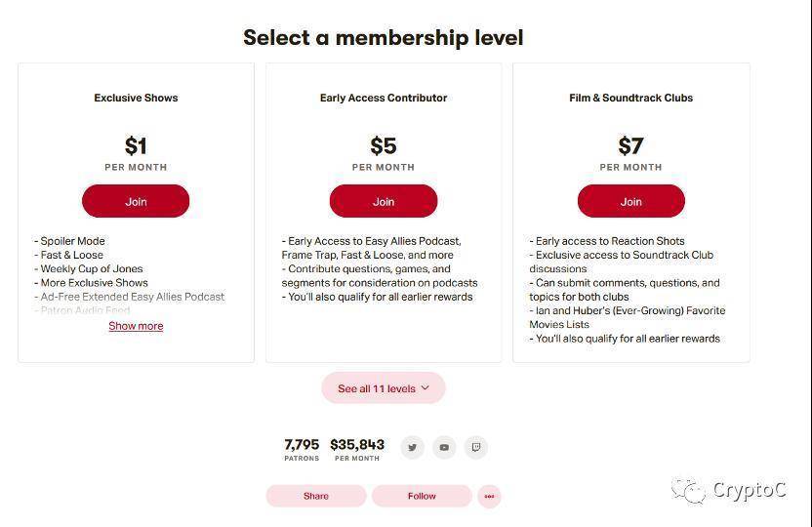
Task: Click the Select a membership level heading
Action: (384, 38)
